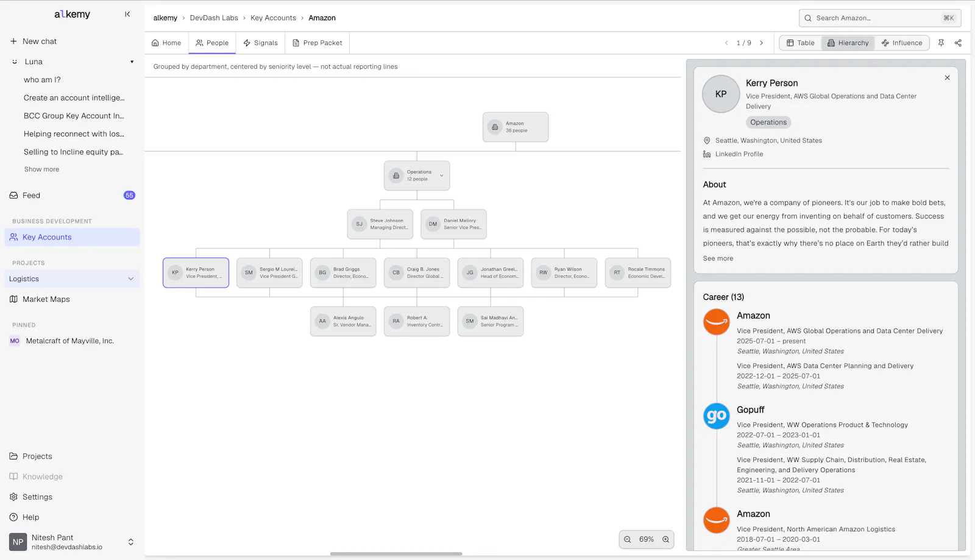Select the Table view

coord(801,43)
